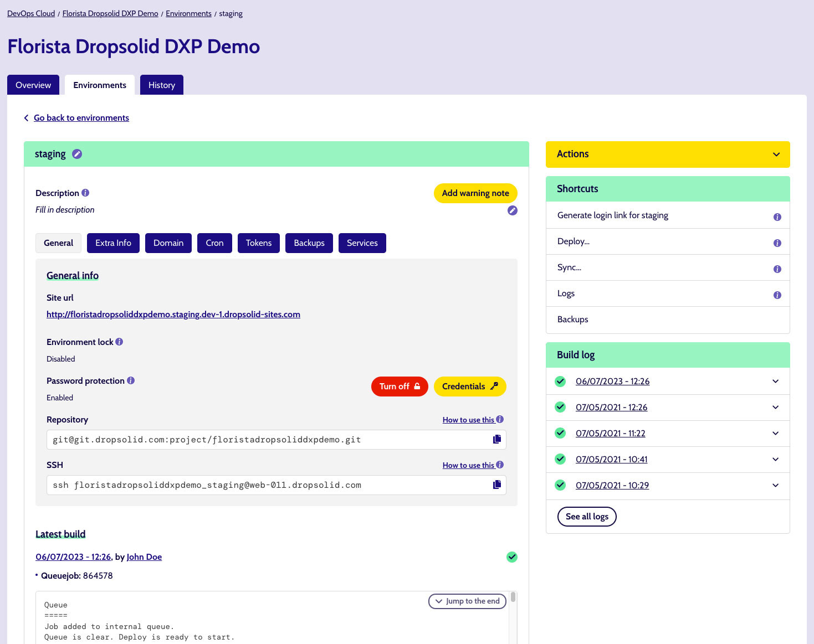Open Environments breadcrumb link

click(188, 13)
